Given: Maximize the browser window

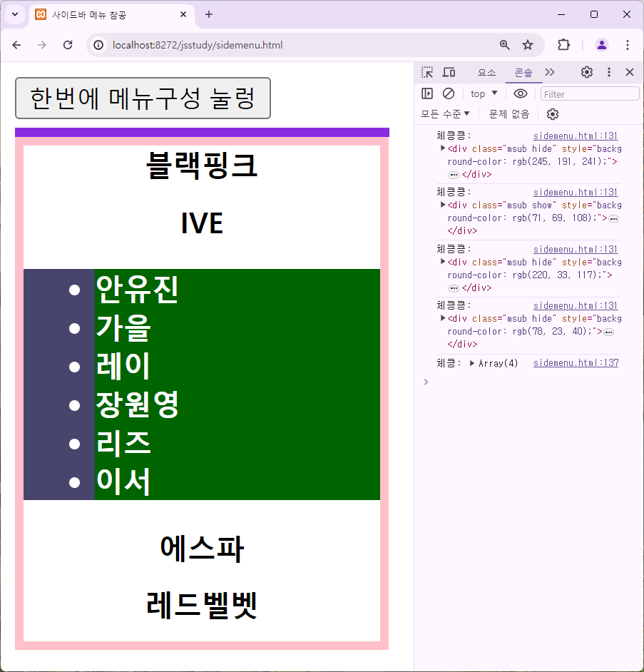Looking at the screenshot, I should [x=594, y=14].
